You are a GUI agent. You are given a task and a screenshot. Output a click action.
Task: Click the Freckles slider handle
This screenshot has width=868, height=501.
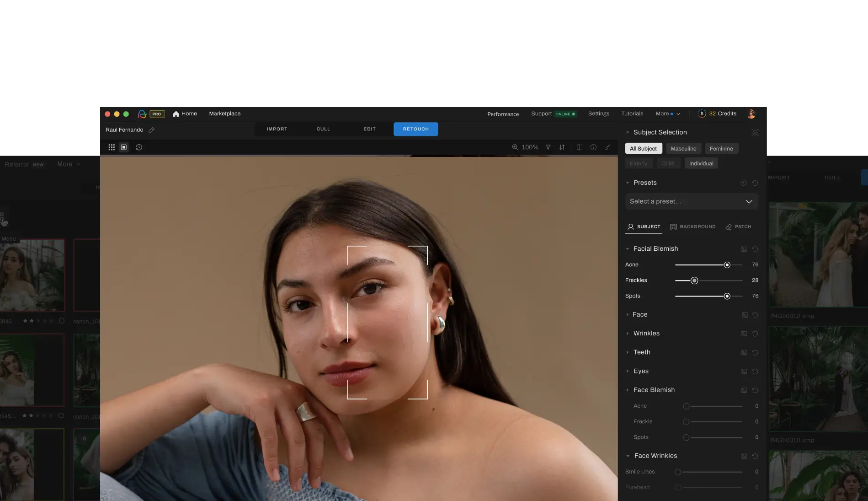tap(694, 281)
